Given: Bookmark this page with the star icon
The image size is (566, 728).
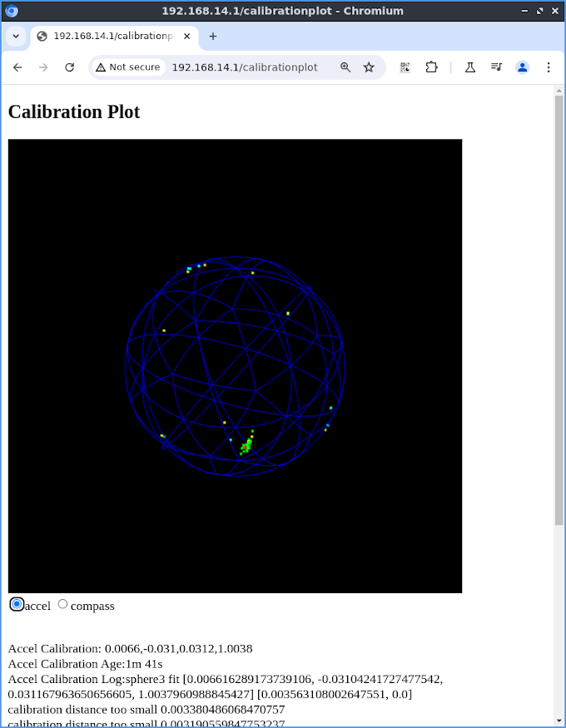Looking at the screenshot, I should (x=369, y=67).
